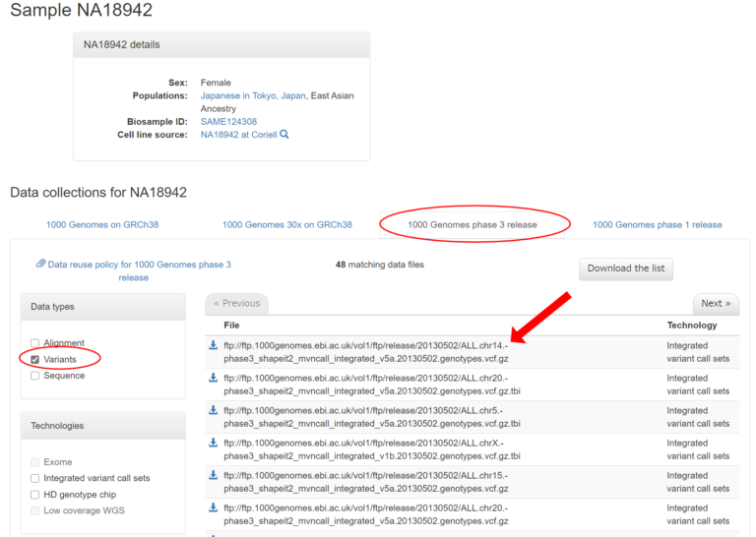Viewport: 756px width, 537px height.
Task: Click paperclip icon beside Data reuse policy
Action: pos(41,264)
